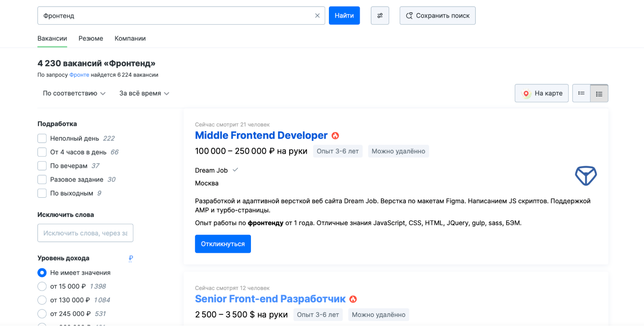Open the За всё время period dropdown
The height and width of the screenshot is (326, 644).
(144, 93)
